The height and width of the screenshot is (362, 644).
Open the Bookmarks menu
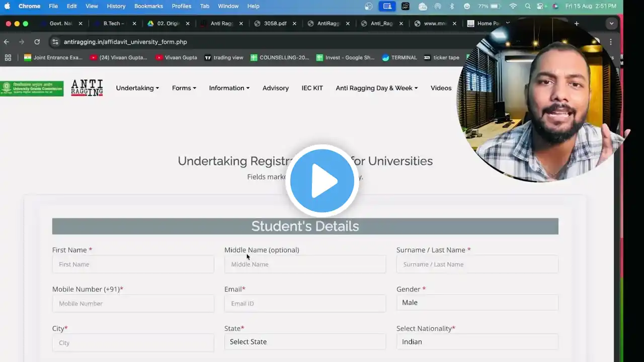148,6
